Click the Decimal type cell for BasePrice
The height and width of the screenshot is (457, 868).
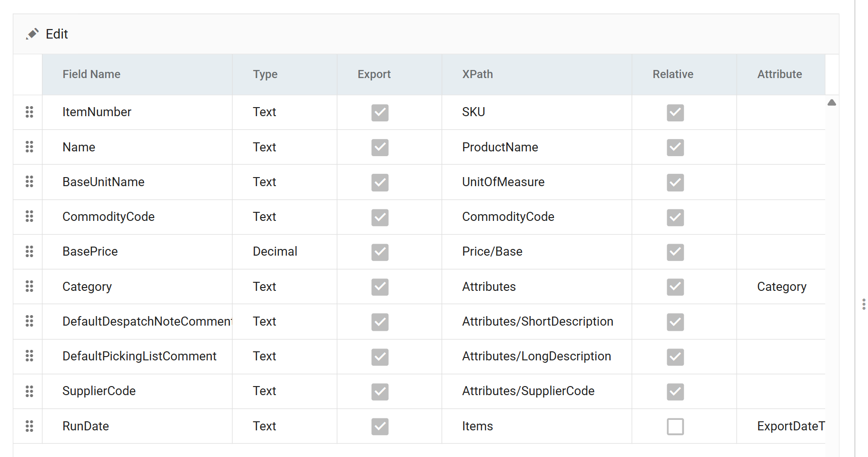pos(285,251)
